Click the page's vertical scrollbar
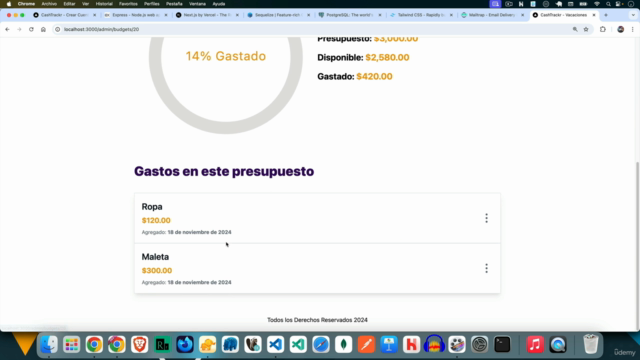640x360 pixels. click(x=637, y=245)
